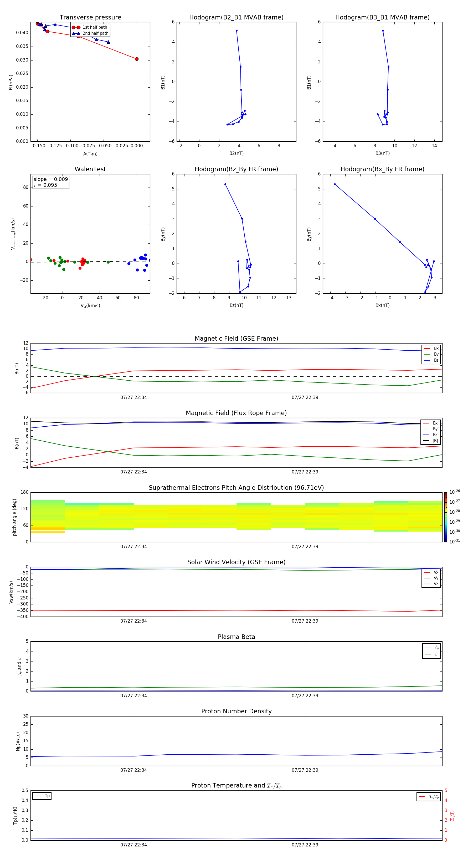Click the "Bz(nT)" x-axis label
The image size is (473, 868).
[x=236, y=305]
